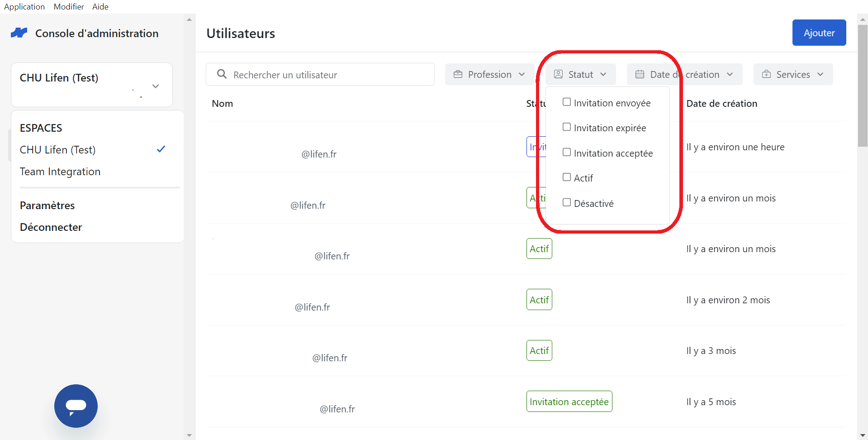Open the blue chat support bubble
This screenshot has width=868, height=440.
pyautogui.click(x=76, y=406)
